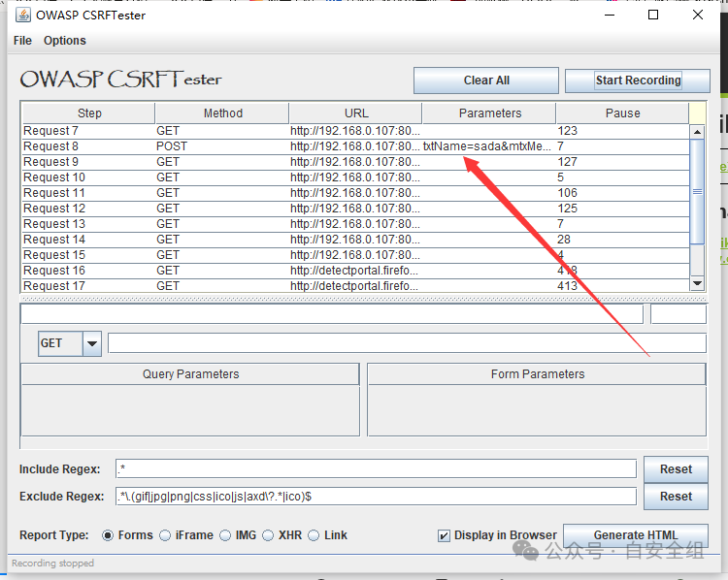This screenshot has width=728, height=580.
Task: Click Request 16's detectportal.firefo... URL cell
Action: point(355,271)
